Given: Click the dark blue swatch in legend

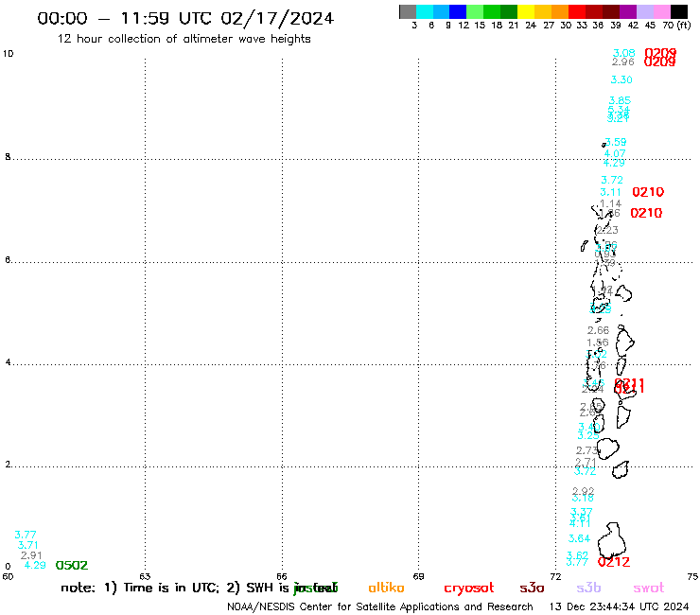Looking at the screenshot, I should [x=458, y=11].
